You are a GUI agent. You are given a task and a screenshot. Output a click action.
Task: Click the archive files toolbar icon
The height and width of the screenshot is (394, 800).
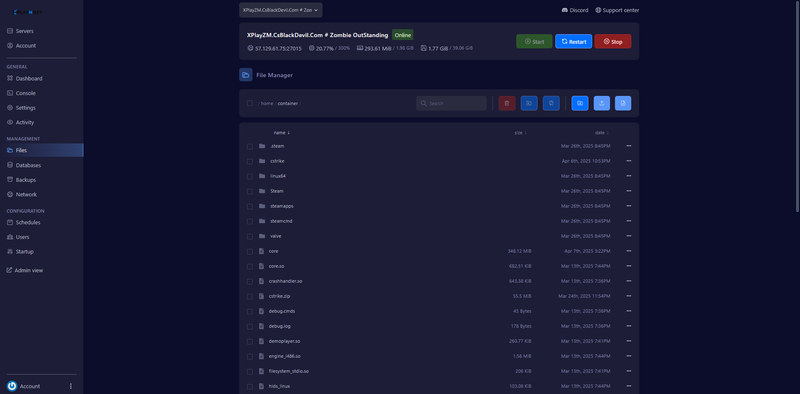coord(551,103)
